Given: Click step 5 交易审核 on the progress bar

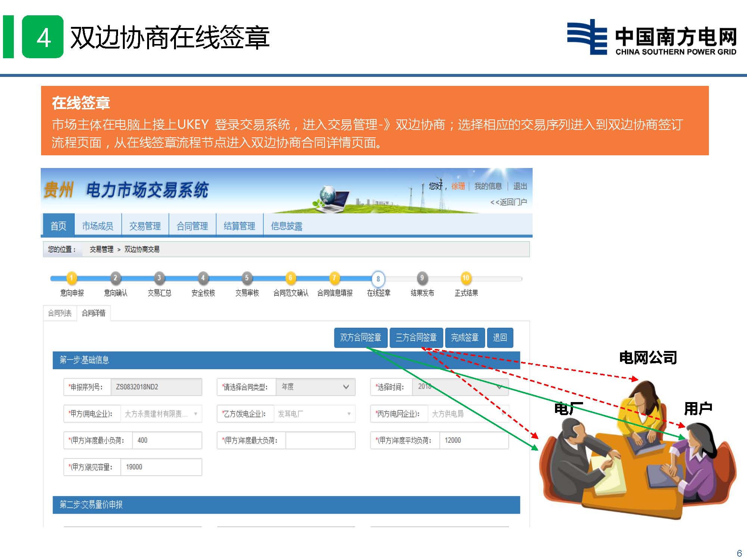Looking at the screenshot, I should pos(248,278).
